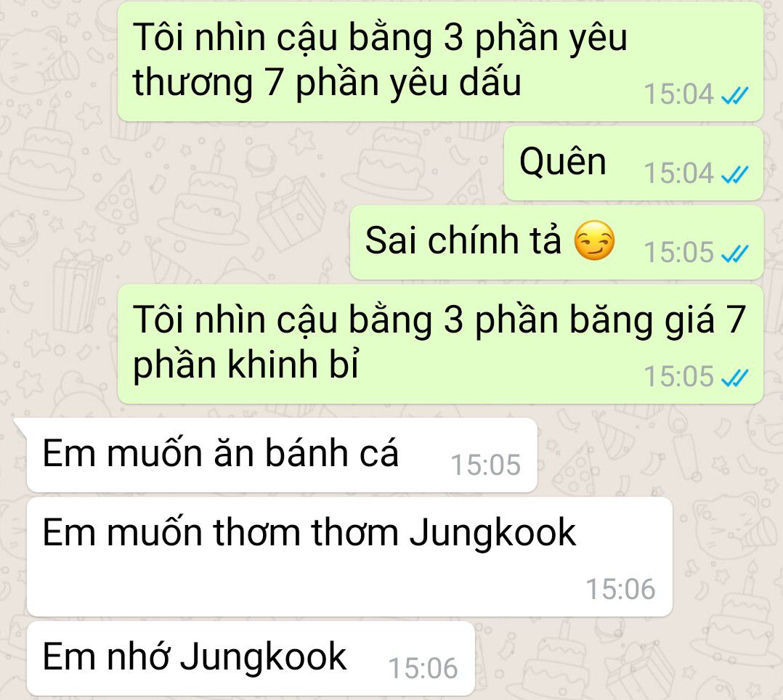The height and width of the screenshot is (700, 783).
Task: Click the 15:05 timestamp beside 'Sai chính tả'
Action: click(x=678, y=253)
